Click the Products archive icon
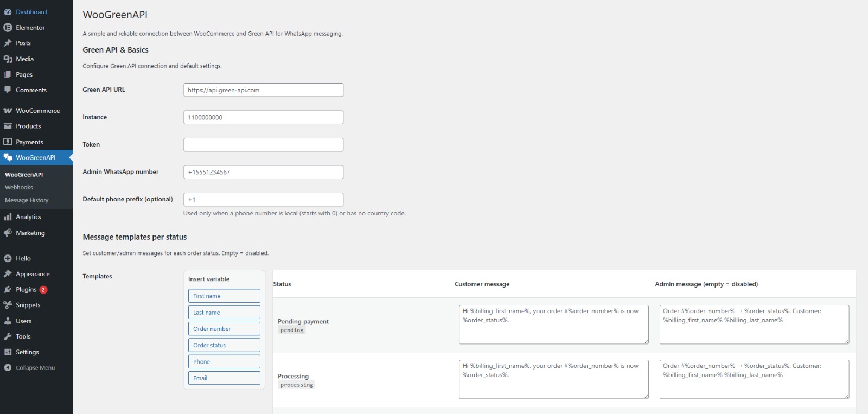868x414 pixels. click(x=8, y=126)
